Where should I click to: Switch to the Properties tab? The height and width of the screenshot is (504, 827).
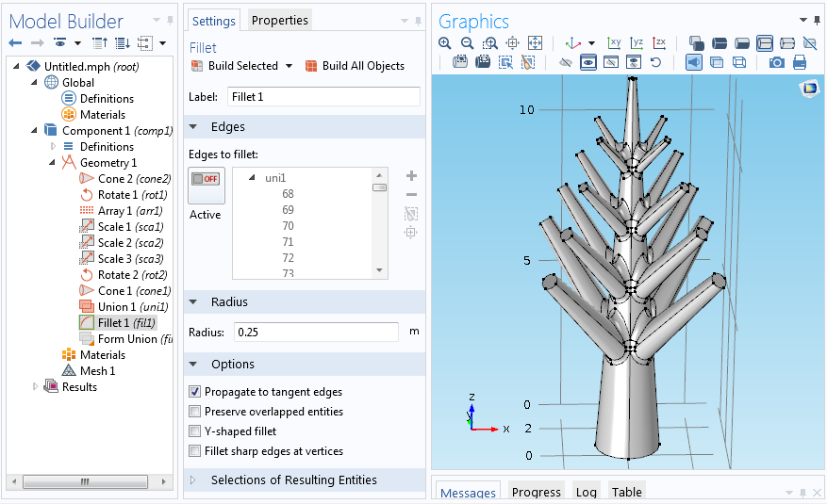pyautogui.click(x=279, y=20)
